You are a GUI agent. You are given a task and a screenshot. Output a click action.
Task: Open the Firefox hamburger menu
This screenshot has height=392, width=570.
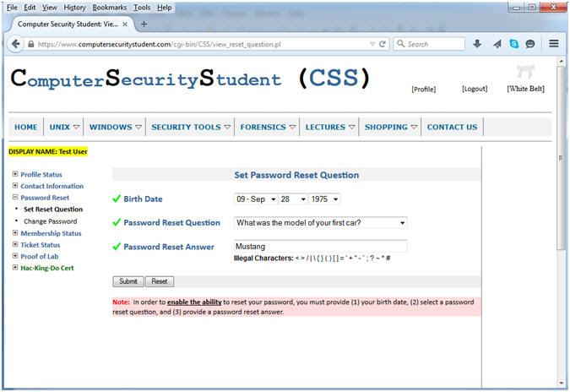pos(554,44)
